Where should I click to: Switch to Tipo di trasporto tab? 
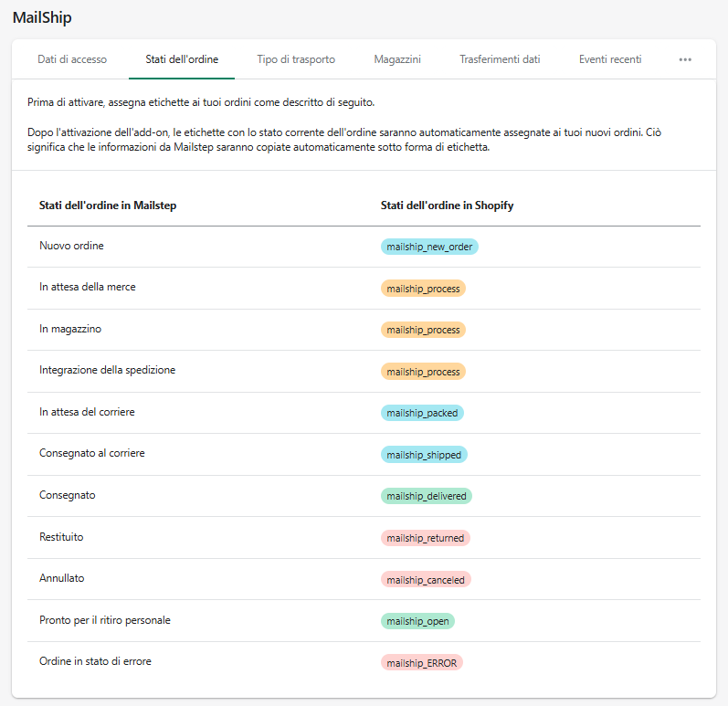[x=296, y=59]
